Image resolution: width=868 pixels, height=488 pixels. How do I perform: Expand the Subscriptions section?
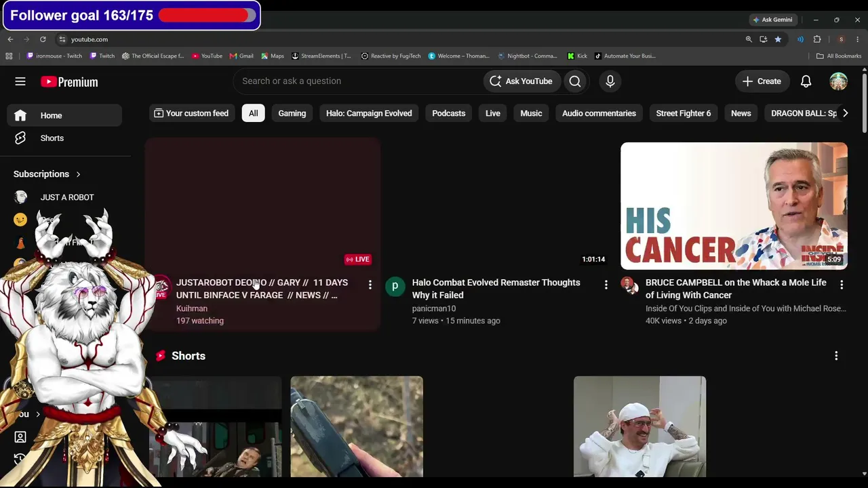click(x=47, y=174)
